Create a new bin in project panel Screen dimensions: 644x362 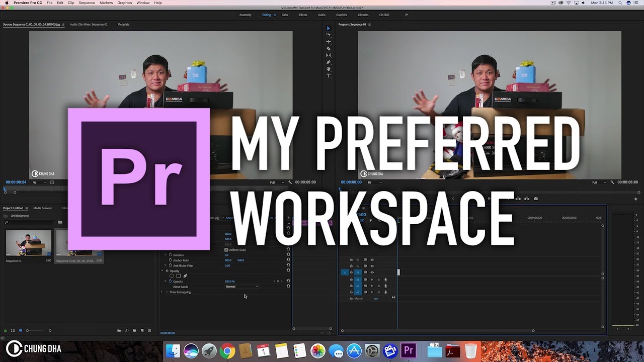[x=134, y=330]
